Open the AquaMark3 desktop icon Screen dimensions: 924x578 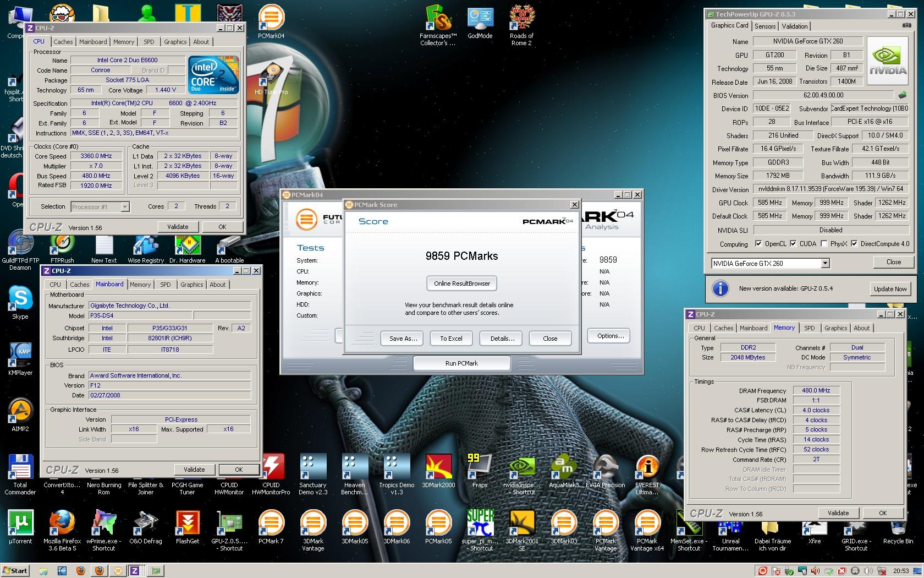[x=564, y=471]
